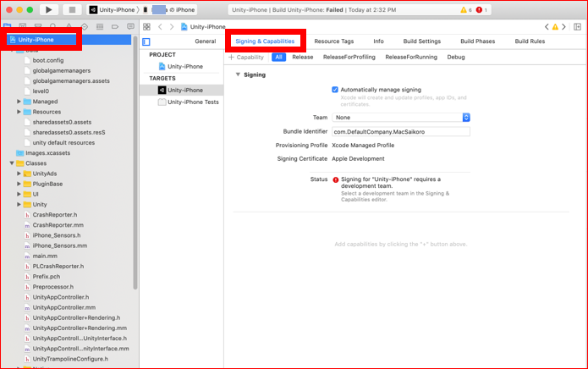Expand the Unity folder in Classes
The image size is (588, 369).
(19, 204)
